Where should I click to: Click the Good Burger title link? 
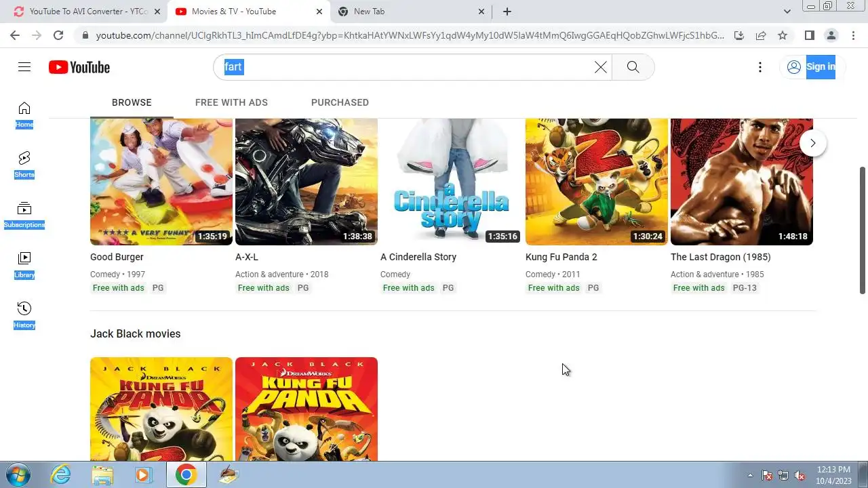[x=117, y=257]
